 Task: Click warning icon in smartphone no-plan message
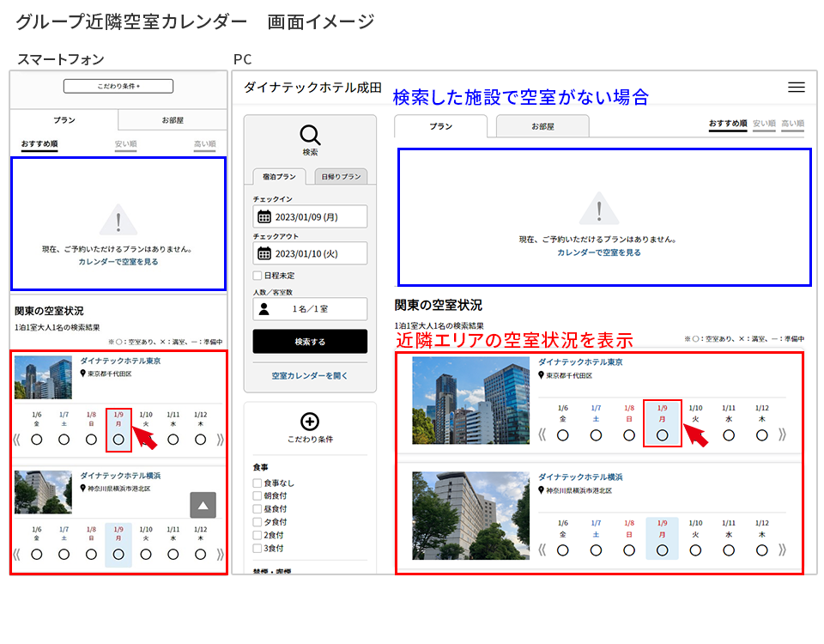[118, 220]
